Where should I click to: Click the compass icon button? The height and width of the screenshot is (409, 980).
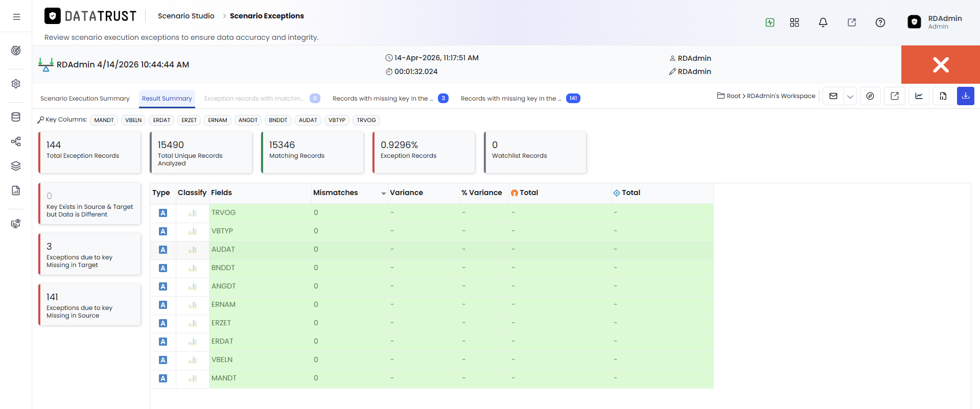pos(870,96)
